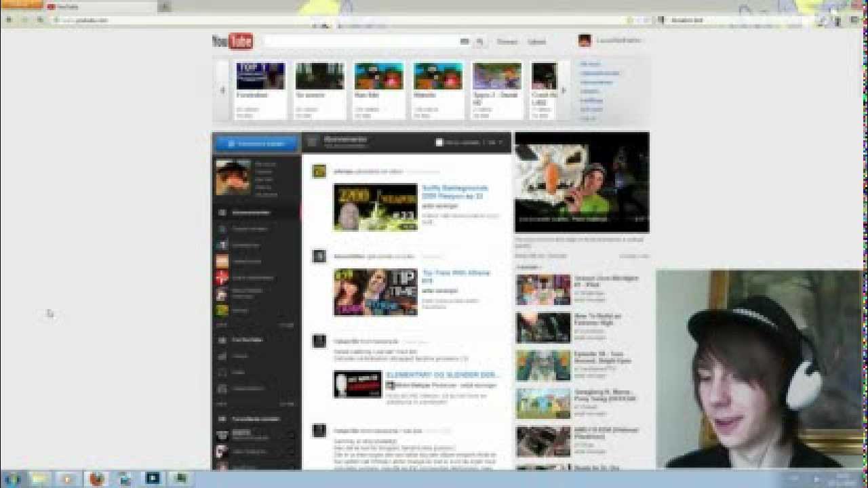Open the 2200 feed video thumbnail

(375, 207)
